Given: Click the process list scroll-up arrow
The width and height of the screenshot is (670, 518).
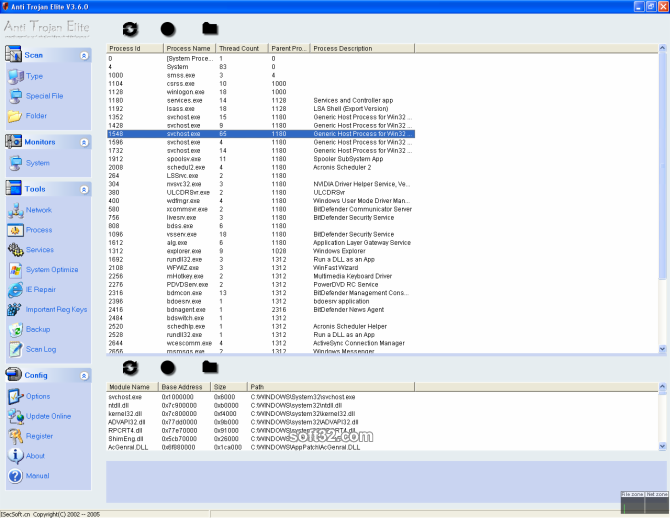Looking at the screenshot, I should 662,48.
